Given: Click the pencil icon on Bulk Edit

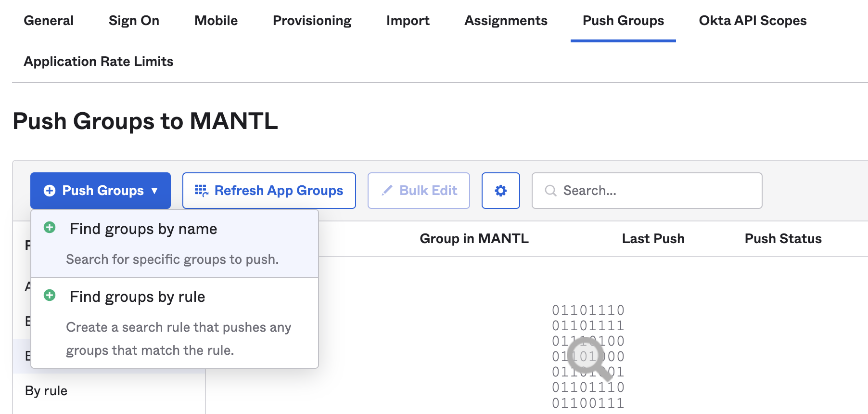Looking at the screenshot, I should coord(387,191).
